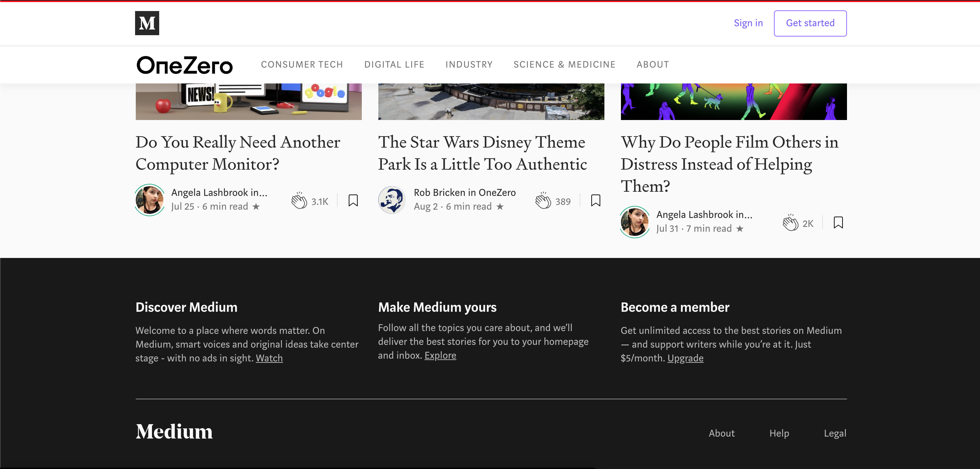Bookmark the Computer Monitor article
This screenshot has height=469, width=980.
pos(353,200)
